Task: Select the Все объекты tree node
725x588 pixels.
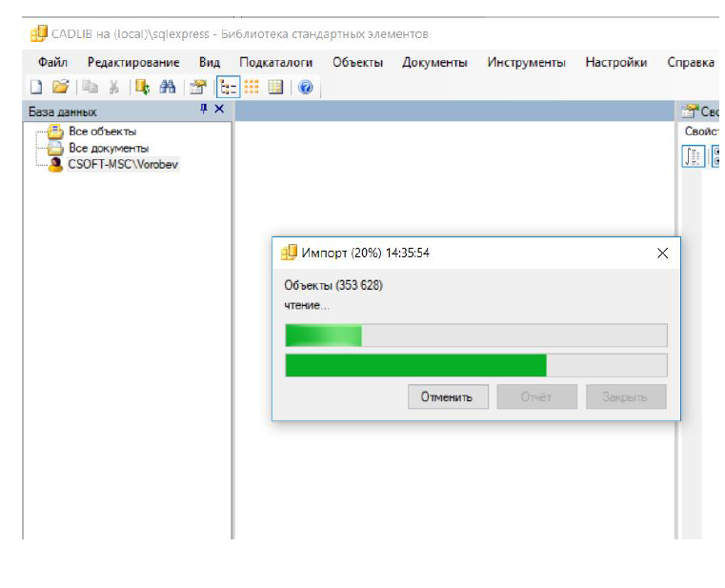Action: [x=102, y=132]
